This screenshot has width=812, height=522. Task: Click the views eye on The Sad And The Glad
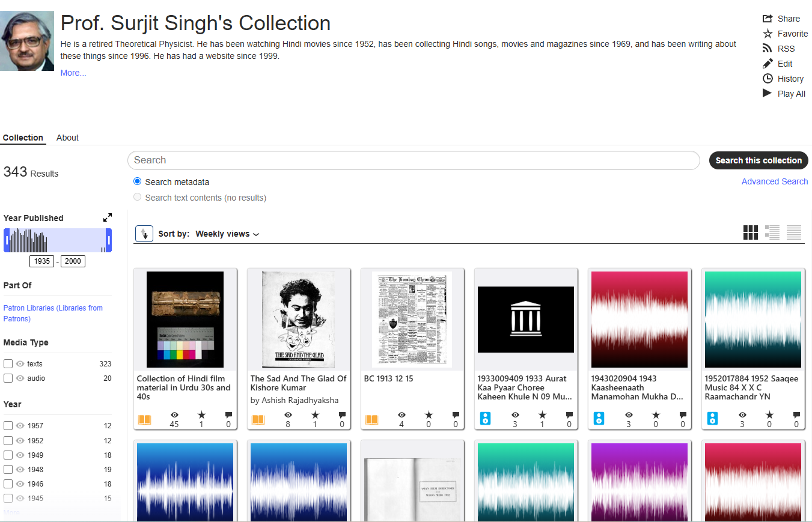288,415
